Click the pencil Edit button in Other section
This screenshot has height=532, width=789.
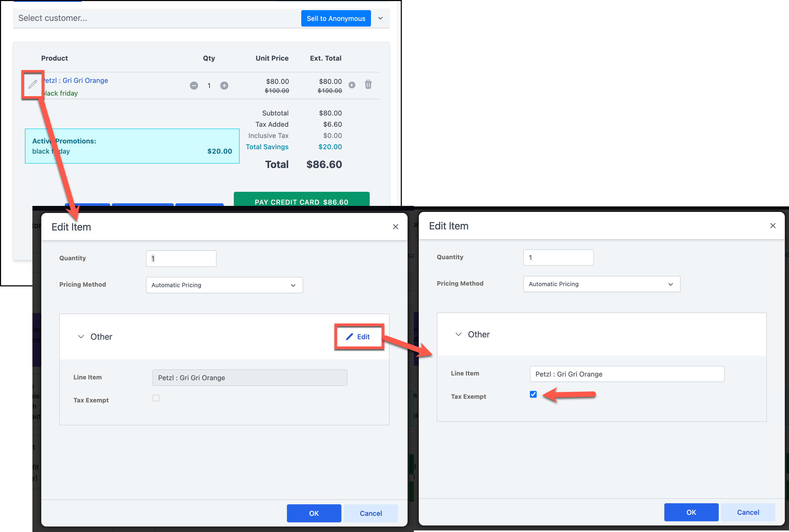click(358, 337)
